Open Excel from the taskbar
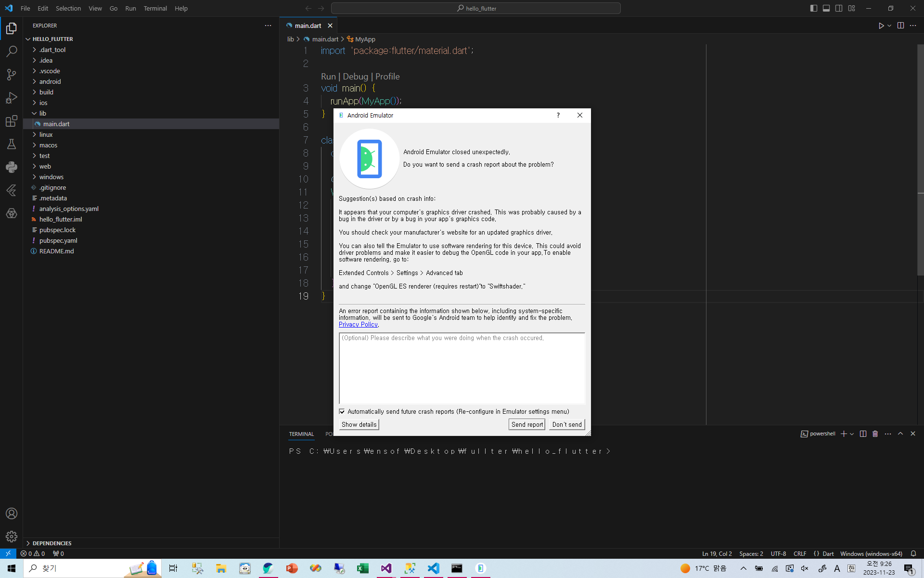This screenshot has height=578, width=924. click(362, 568)
